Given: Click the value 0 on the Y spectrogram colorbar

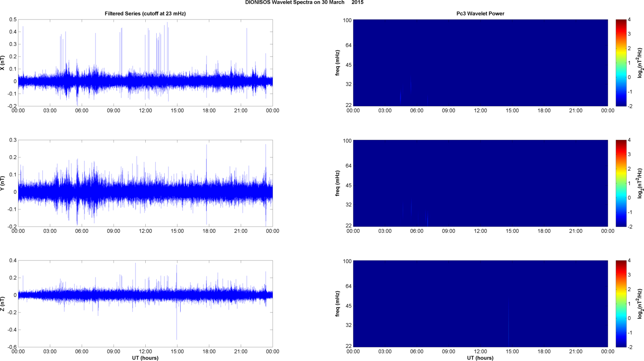Looking at the screenshot, I should pyautogui.click(x=629, y=198).
